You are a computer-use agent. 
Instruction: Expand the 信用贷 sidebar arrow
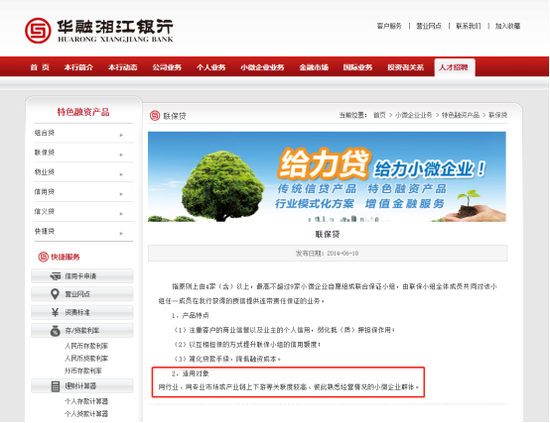121,194
